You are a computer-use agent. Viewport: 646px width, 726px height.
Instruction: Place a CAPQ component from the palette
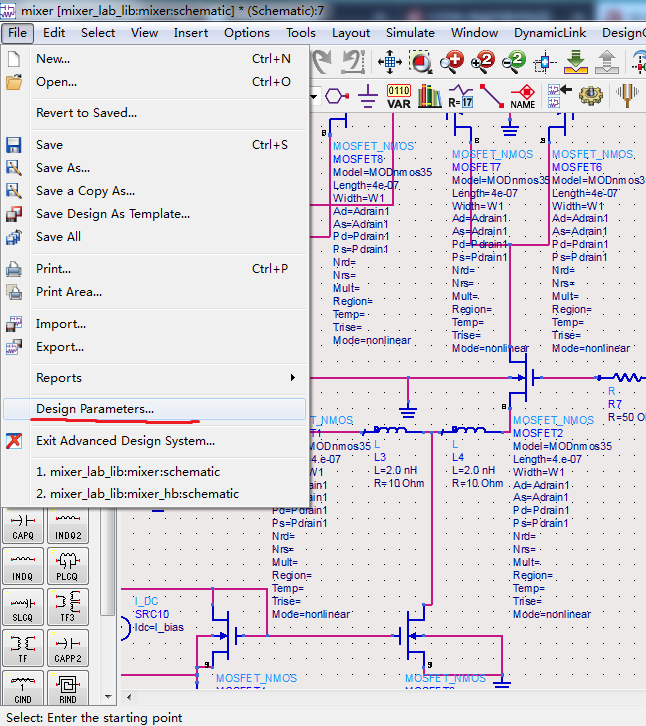pos(23,525)
